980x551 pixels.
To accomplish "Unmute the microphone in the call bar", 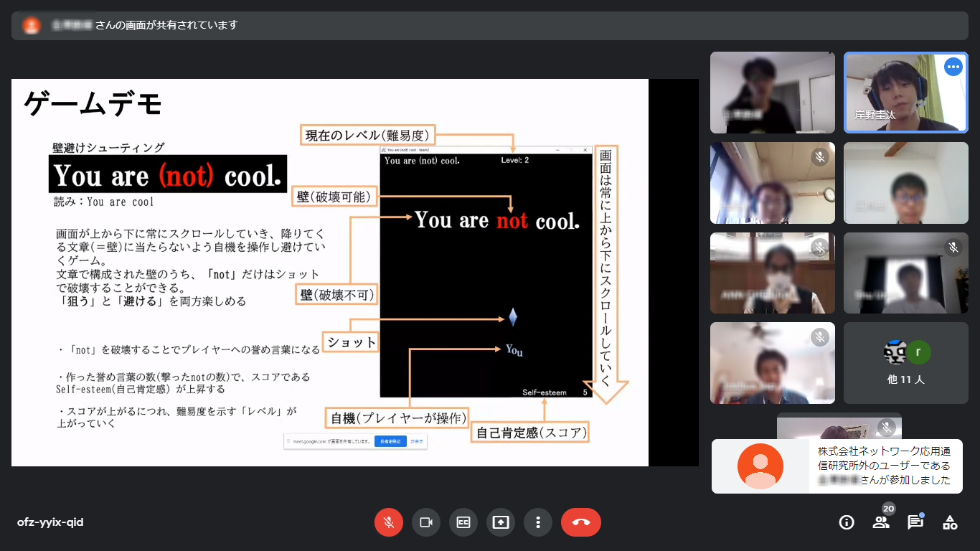I will click(389, 522).
